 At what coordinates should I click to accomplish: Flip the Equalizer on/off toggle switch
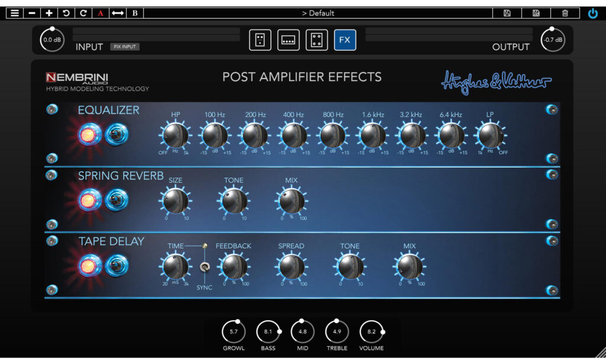click(x=116, y=135)
